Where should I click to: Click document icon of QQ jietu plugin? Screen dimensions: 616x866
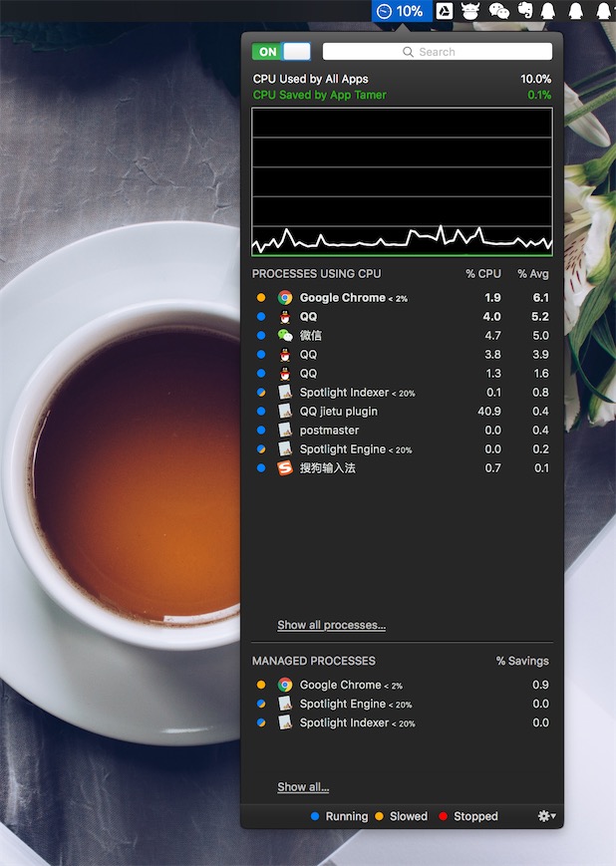[x=284, y=411]
